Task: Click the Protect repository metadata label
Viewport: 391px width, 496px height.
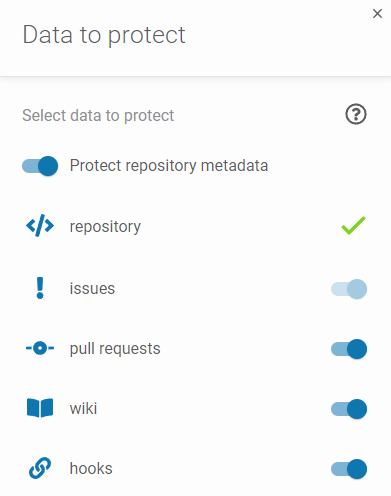Action: tap(169, 166)
